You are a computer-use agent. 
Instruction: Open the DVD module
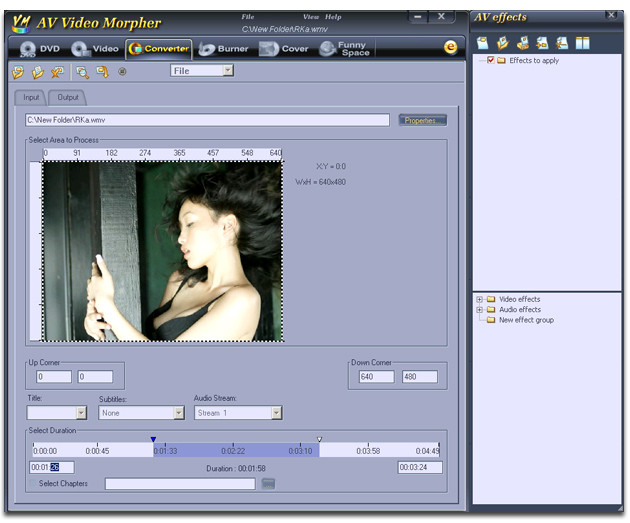39,49
